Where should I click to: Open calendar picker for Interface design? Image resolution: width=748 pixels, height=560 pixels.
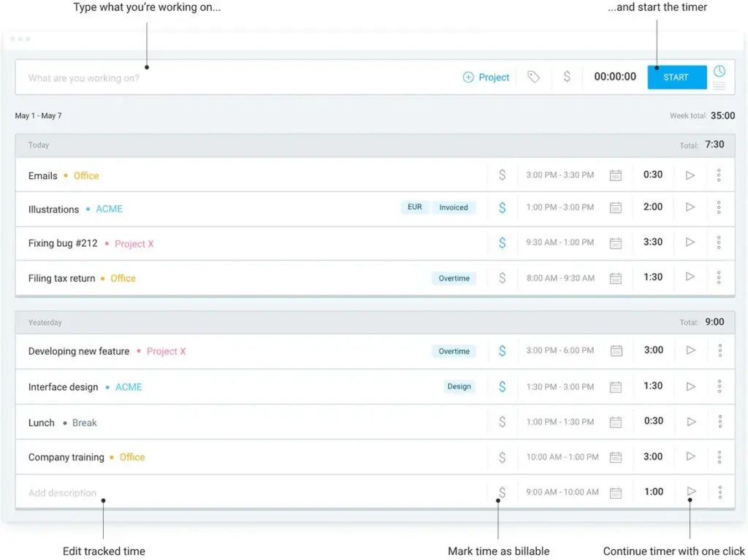(x=616, y=386)
